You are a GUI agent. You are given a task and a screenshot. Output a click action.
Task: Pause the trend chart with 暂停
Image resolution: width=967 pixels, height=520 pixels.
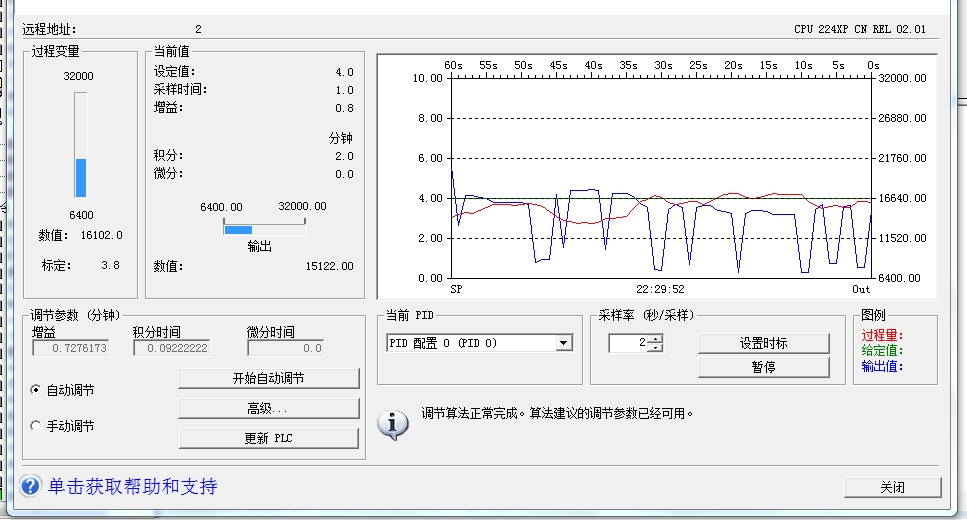point(763,367)
